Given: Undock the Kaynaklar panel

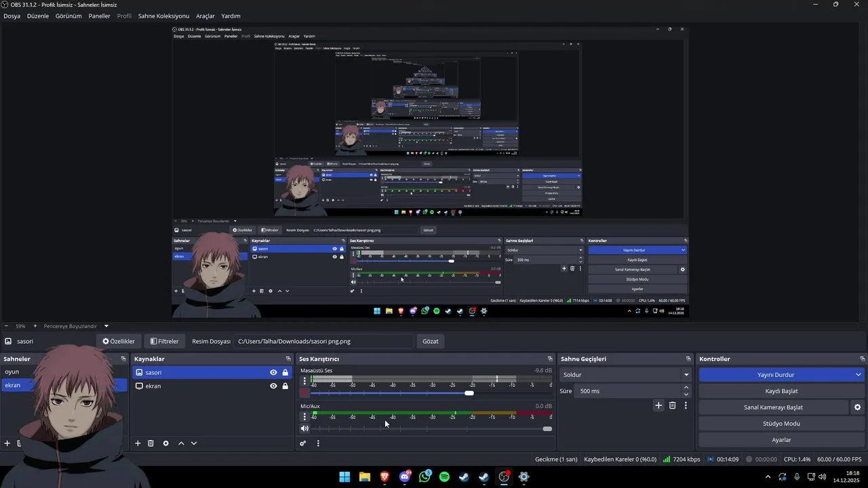Looking at the screenshot, I should (x=288, y=359).
